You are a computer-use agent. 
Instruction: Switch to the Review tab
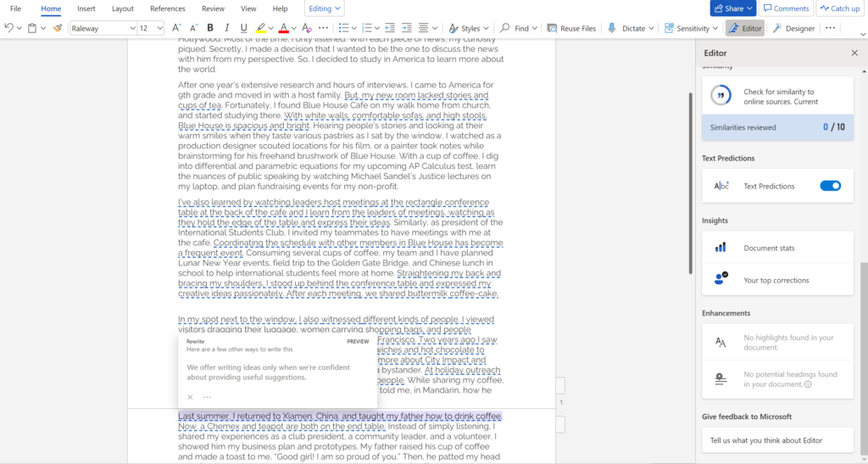(x=213, y=8)
